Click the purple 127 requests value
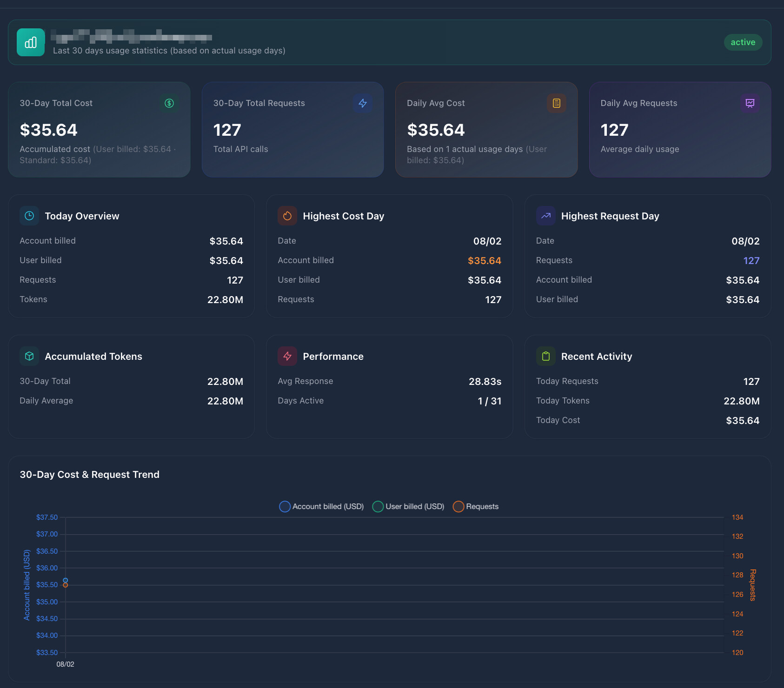 751,261
